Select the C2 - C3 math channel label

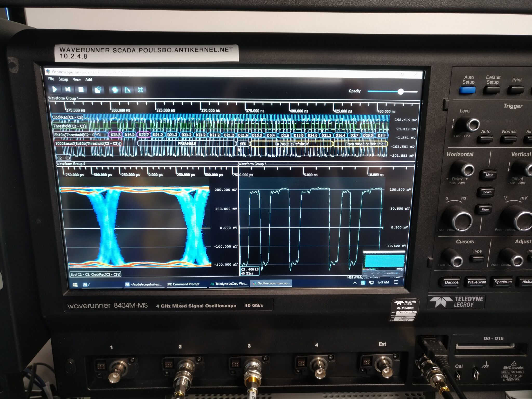[x=64, y=158]
